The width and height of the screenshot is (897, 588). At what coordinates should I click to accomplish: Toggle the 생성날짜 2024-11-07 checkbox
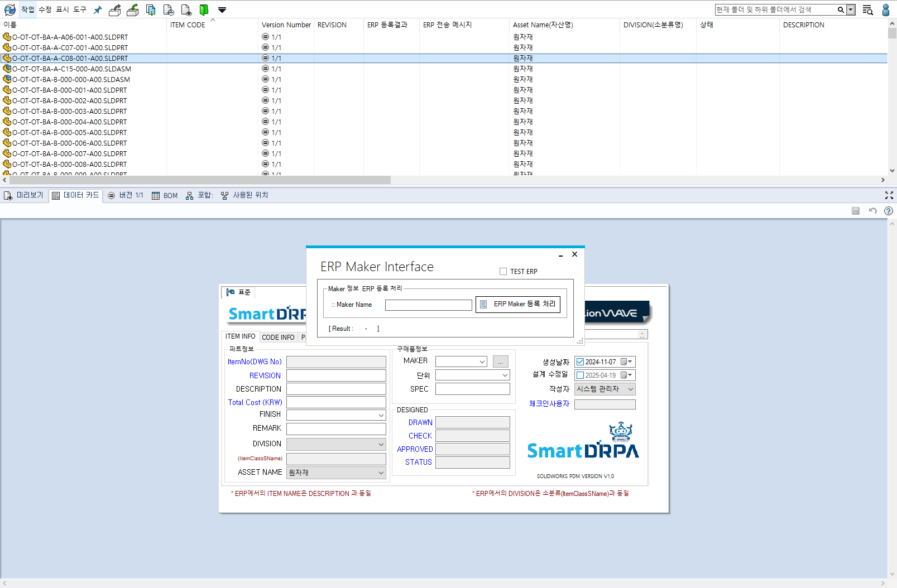[x=580, y=362]
